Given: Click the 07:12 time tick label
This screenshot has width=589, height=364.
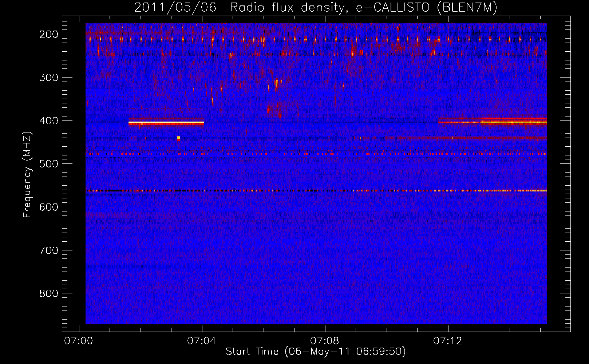Looking at the screenshot, I should click(x=447, y=341).
